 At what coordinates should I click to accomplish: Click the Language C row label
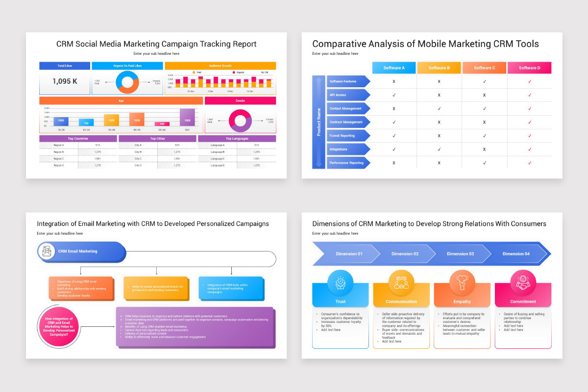tap(218, 159)
